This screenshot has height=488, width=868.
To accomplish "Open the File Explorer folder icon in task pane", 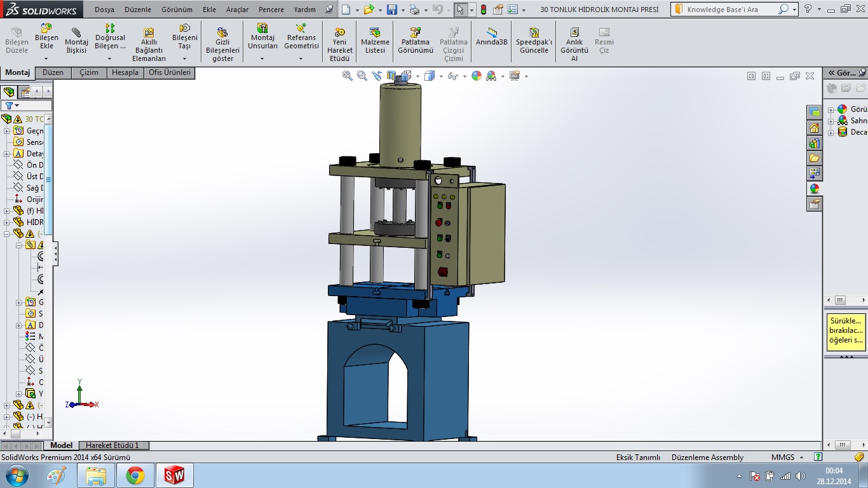I will click(x=815, y=158).
